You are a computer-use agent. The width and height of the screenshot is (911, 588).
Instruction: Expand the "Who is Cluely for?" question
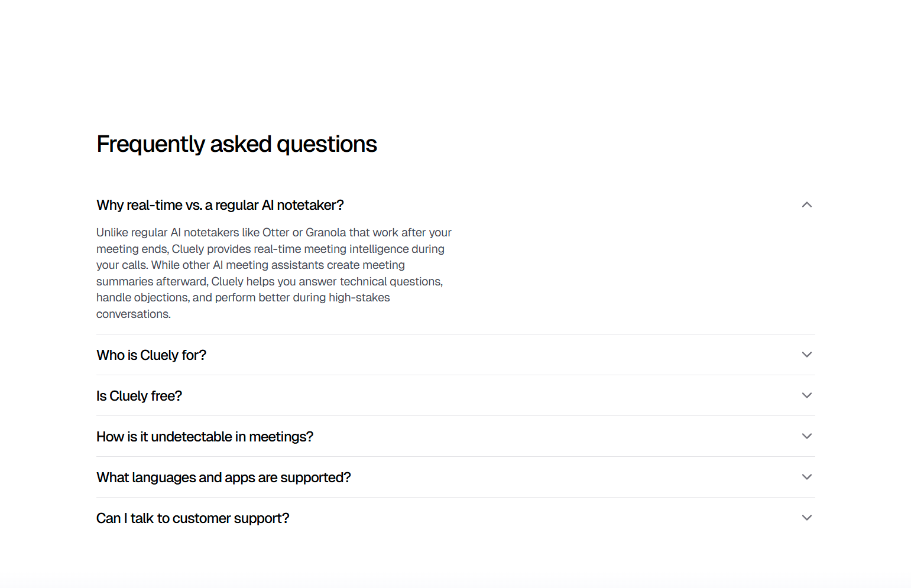click(151, 355)
